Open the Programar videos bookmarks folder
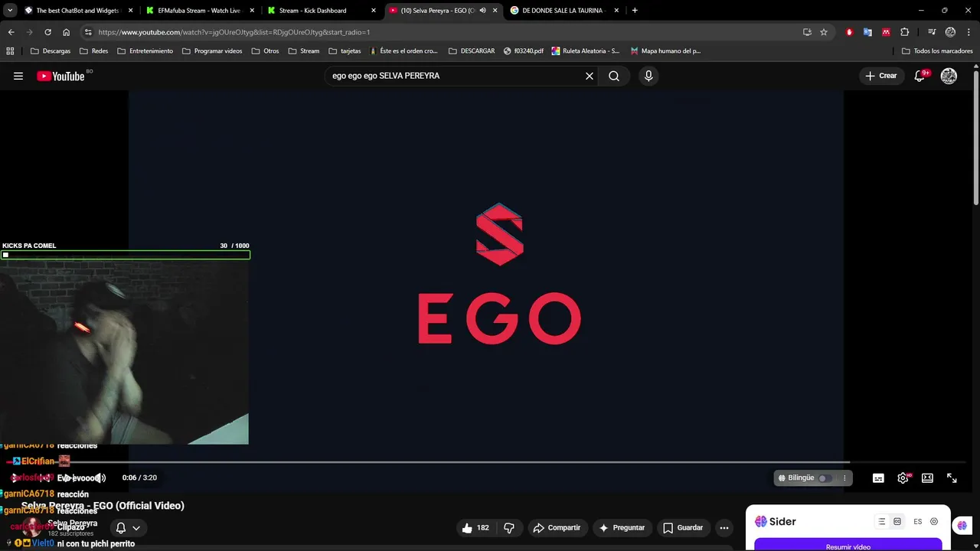This screenshot has height=551, width=980. coord(212,51)
